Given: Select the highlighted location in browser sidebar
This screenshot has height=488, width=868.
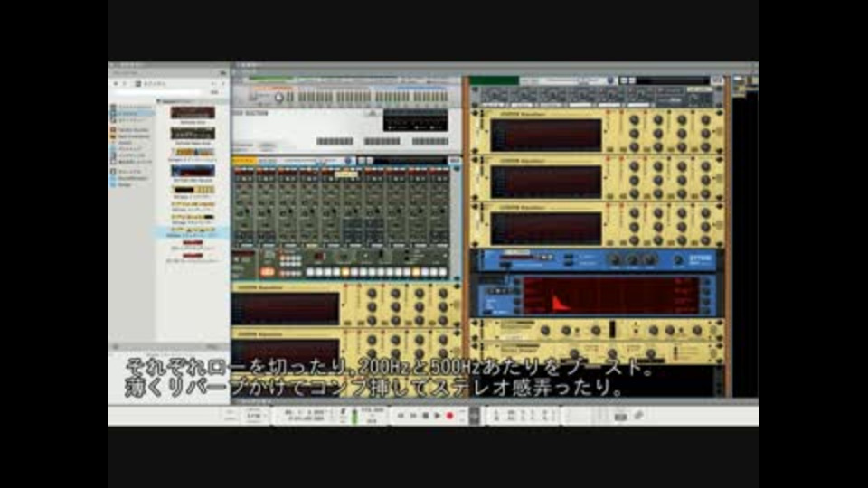Looking at the screenshot, I should tap(132, 114).
